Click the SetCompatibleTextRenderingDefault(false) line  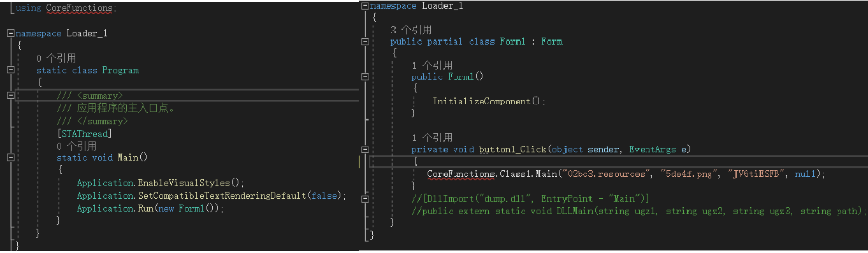pos(211,195)
